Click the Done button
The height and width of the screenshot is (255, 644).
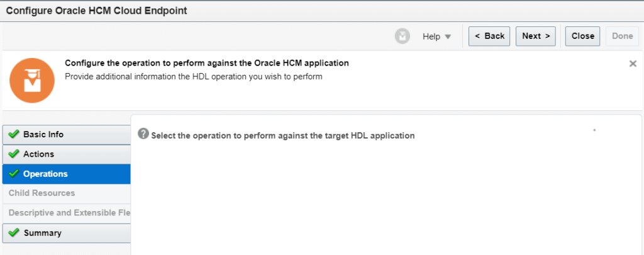tap(622, 37)
